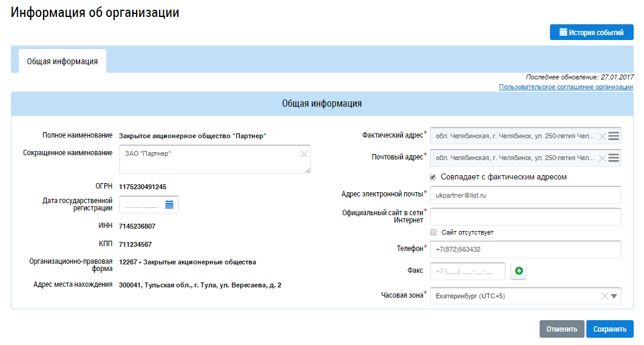Open 'Пользовательское соглашение организации' link

(x=566, y=87)
